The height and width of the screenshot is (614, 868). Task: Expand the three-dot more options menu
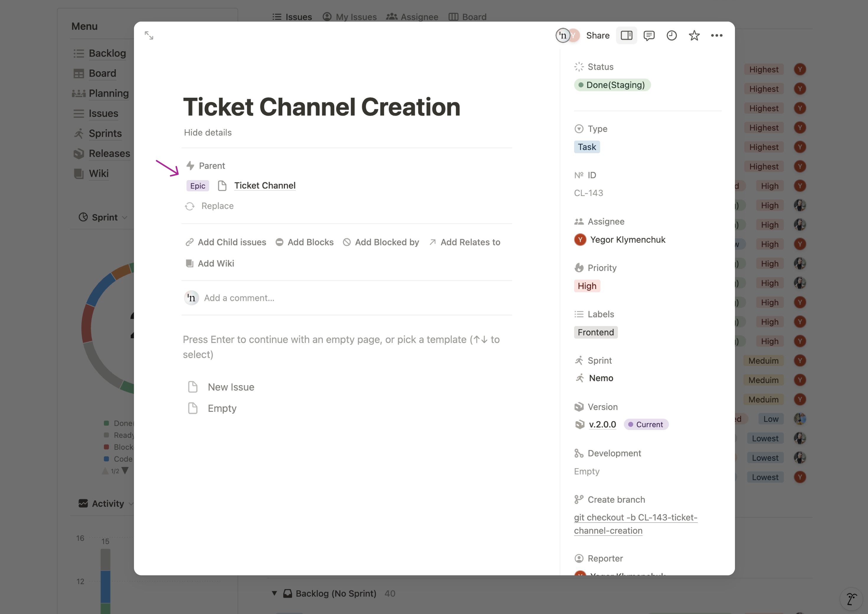[717, 35]
